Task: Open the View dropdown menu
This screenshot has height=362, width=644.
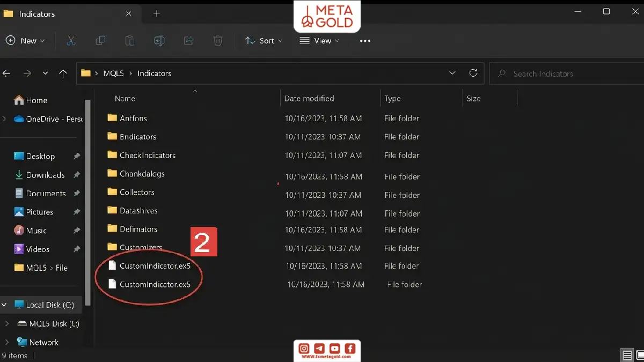Action: click(320, 41)
